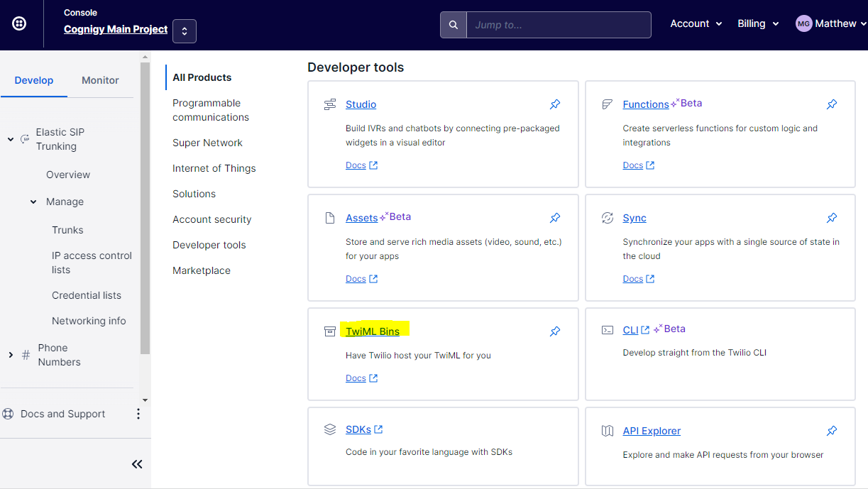Pin the Sync product

832,218
